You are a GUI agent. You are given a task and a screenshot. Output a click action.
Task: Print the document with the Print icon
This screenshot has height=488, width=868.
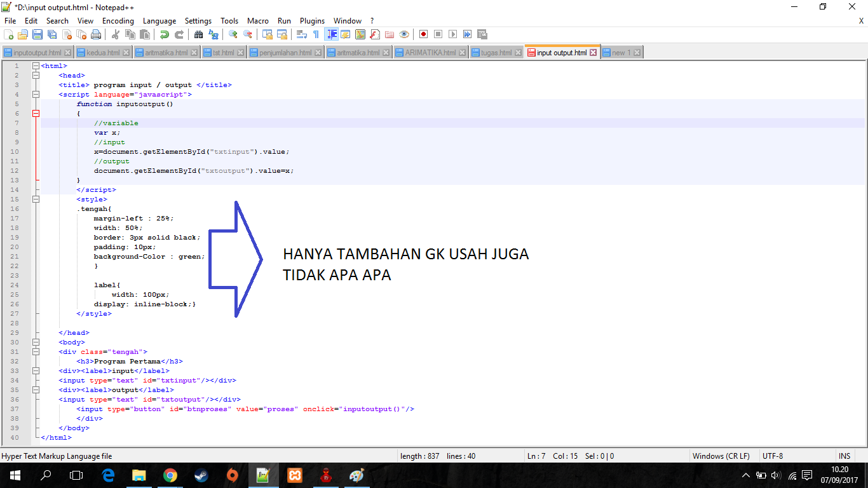96,34
